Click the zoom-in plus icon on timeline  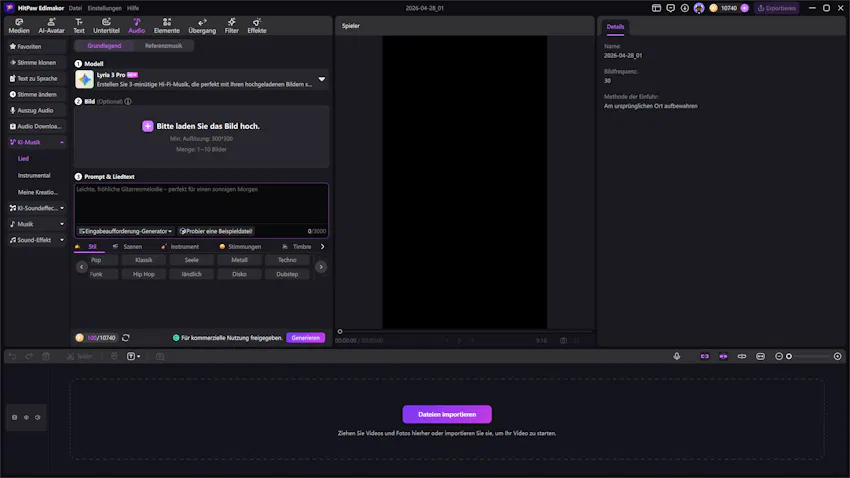pyautogui.click(x=838, y=356)
